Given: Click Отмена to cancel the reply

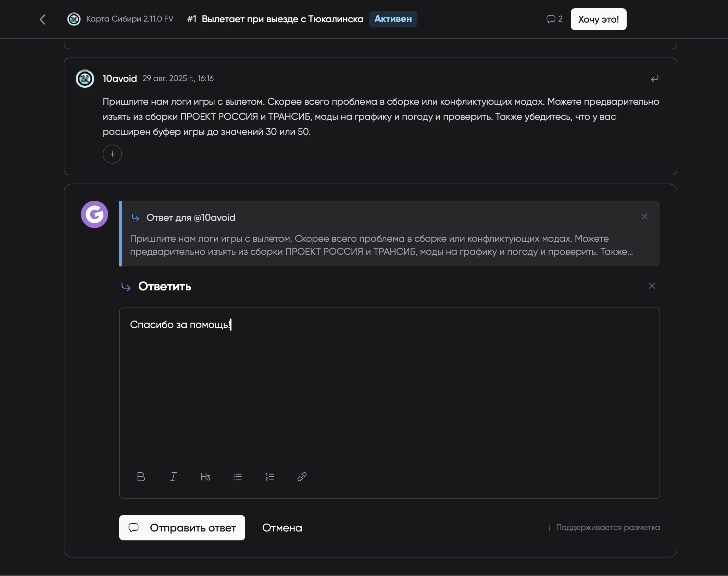Looking at the screenshot, I should tap(282, 528).
